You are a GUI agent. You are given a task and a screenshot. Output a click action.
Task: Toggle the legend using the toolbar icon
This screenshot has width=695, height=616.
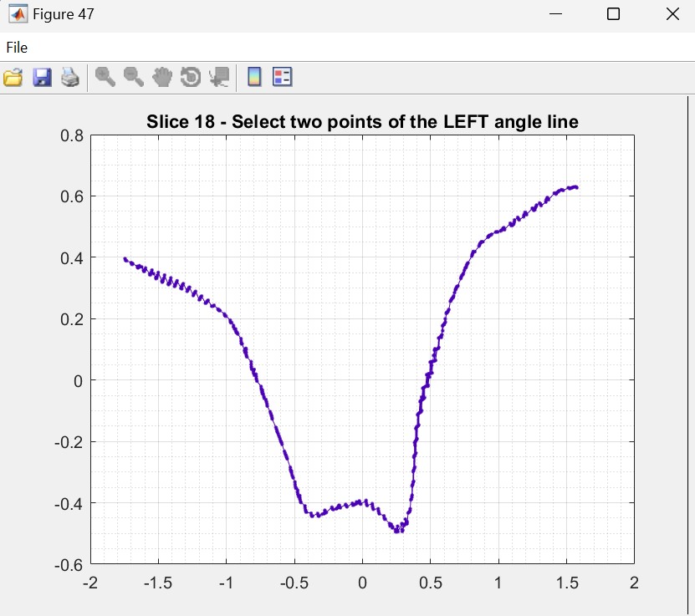tap(283, 78)
